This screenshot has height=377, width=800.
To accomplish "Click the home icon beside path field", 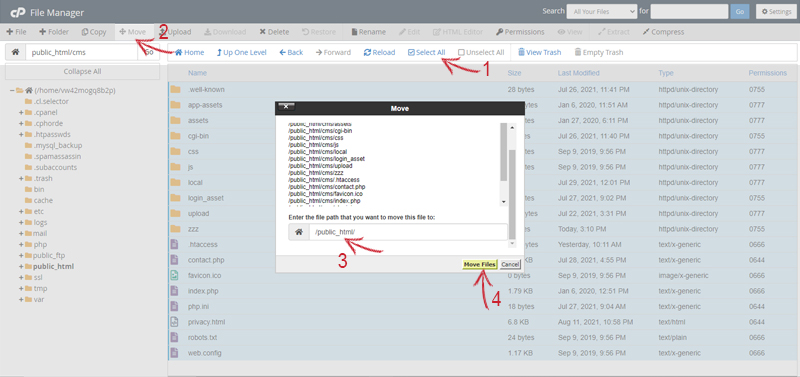I will click(15, 52).
